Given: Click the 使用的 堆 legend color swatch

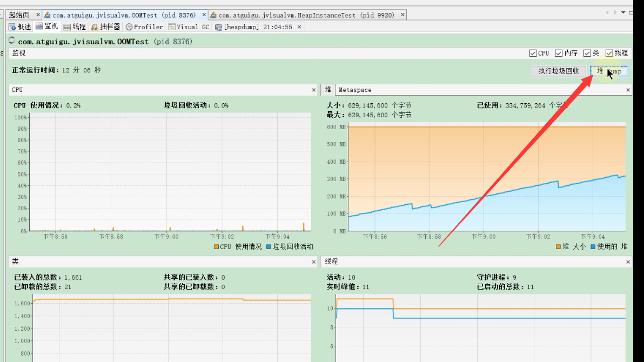Looking at the screenshot, I should [x=593, y=246].
